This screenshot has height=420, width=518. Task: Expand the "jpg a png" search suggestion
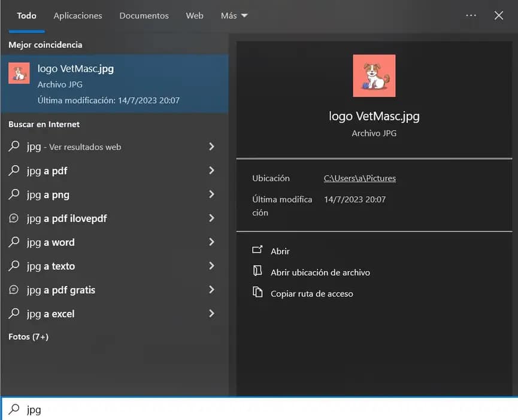(x=211, y=195)
